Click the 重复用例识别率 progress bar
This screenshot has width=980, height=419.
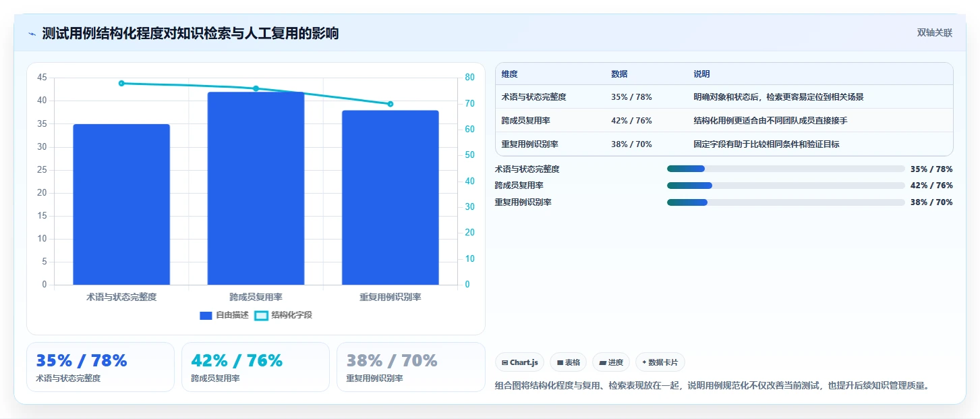click(786, 202)
